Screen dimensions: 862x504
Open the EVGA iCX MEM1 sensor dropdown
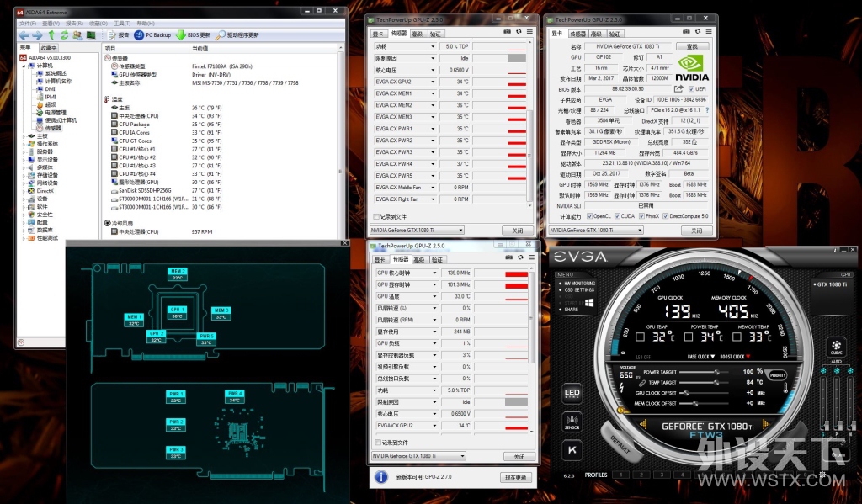pos(433,93)
